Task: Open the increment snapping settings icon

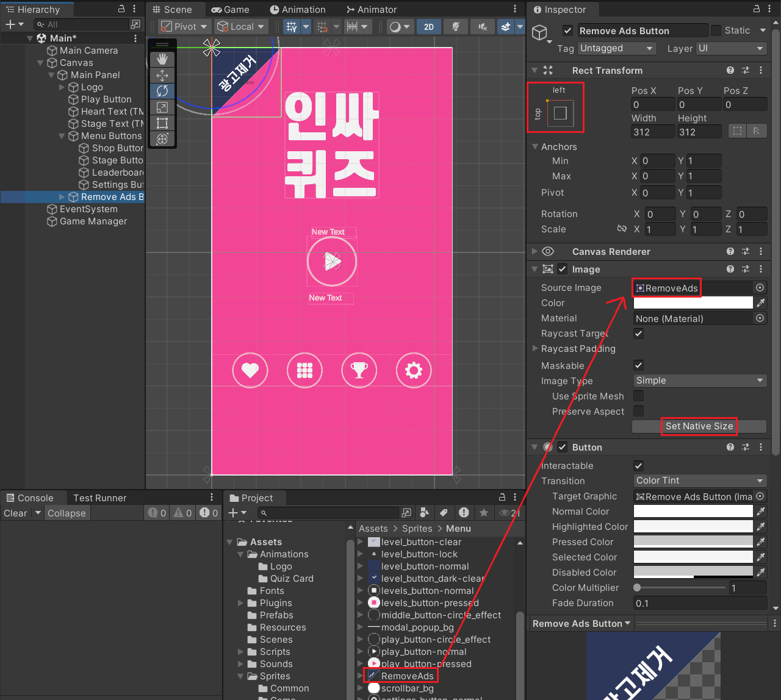Action: 352,27
